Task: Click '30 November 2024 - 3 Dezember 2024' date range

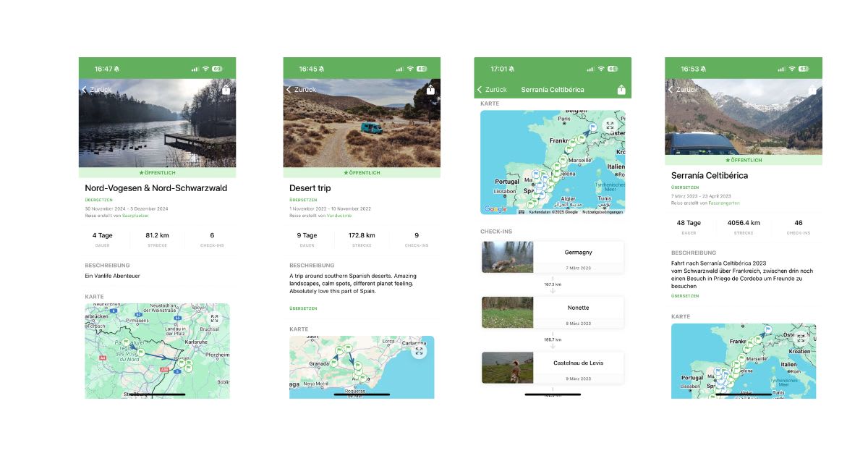Action: (x=126, y=208)
